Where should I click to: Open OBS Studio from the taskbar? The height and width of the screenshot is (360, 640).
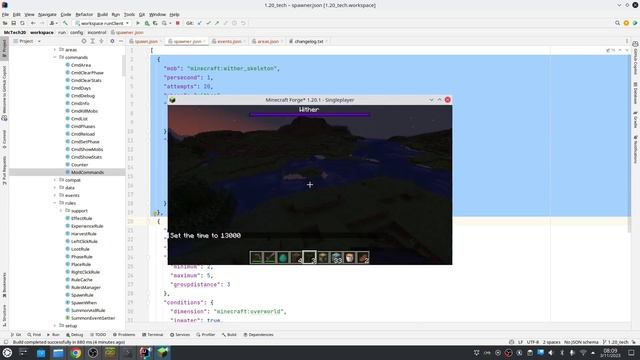point(93,353)
